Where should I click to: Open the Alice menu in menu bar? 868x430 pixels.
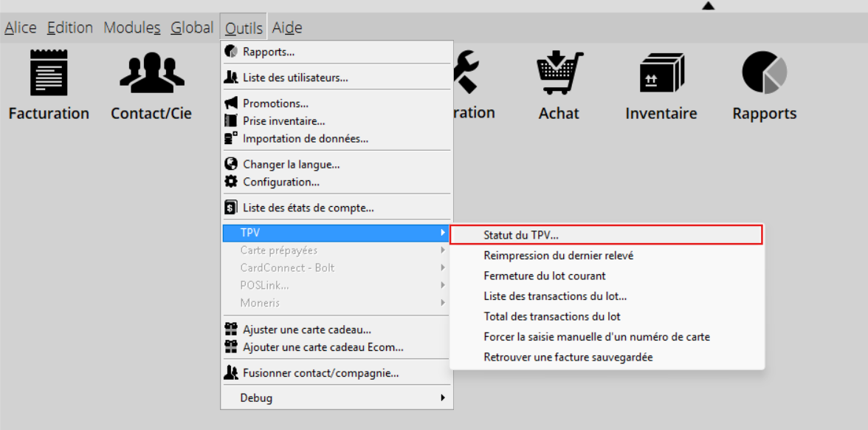point(21,28)
